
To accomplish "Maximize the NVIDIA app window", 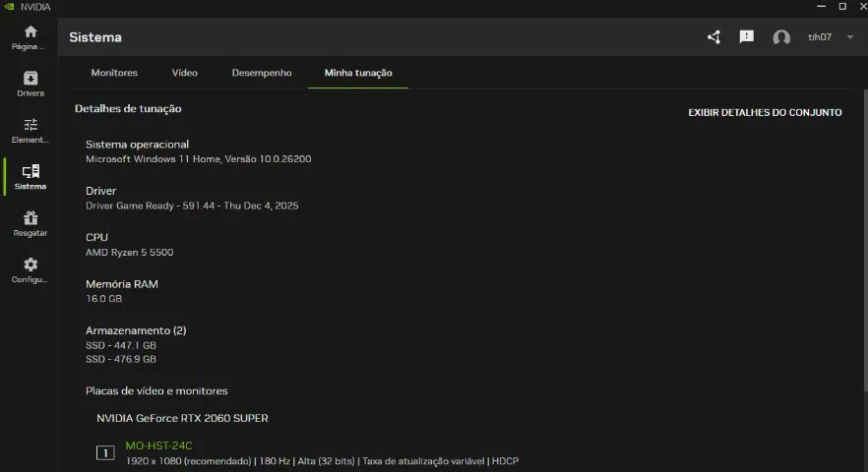I will tap(842, 6).
